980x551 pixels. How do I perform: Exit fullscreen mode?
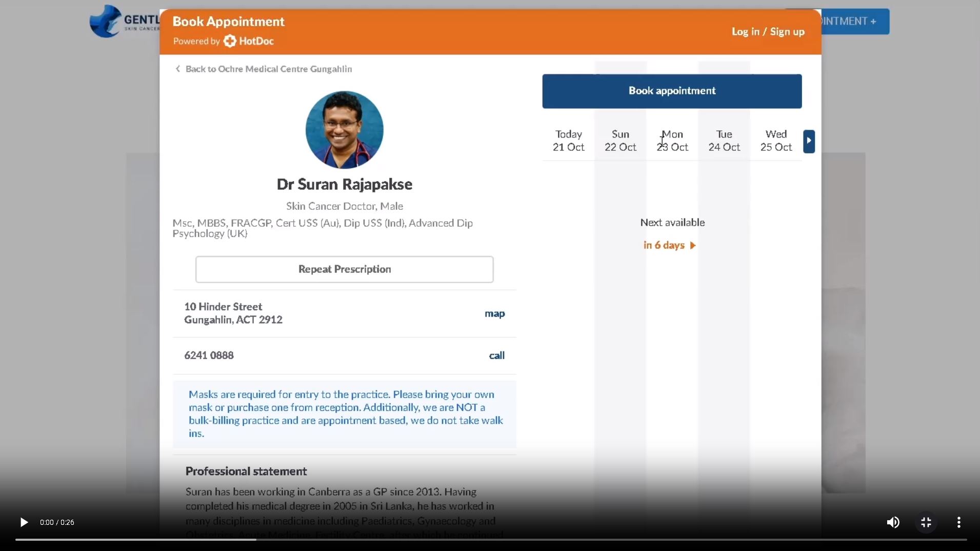(926, 522)
